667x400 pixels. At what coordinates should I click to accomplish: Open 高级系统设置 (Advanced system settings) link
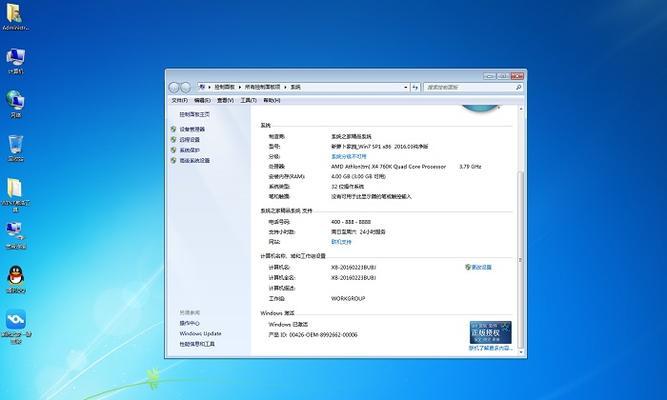(x=194, y=160)
